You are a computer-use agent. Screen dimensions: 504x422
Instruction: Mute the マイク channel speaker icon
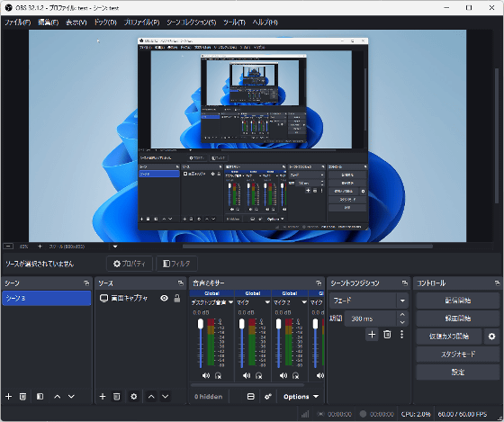point(247,375)
